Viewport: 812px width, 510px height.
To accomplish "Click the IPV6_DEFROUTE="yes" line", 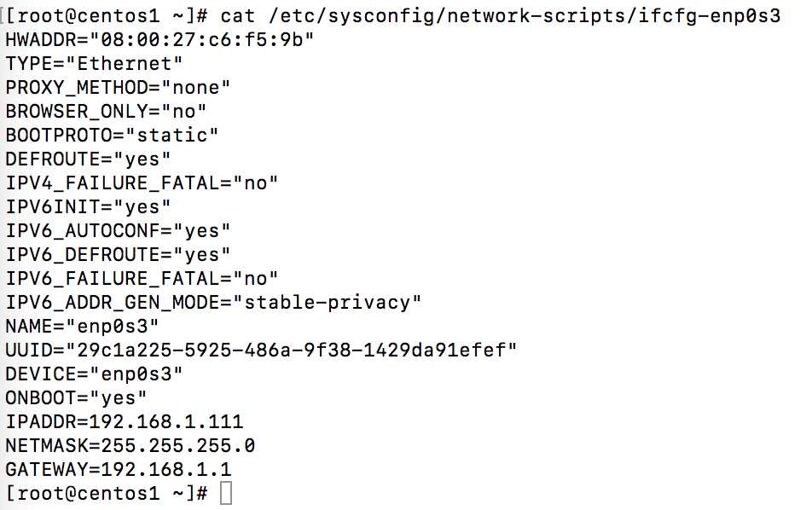I will click(118, 255).
